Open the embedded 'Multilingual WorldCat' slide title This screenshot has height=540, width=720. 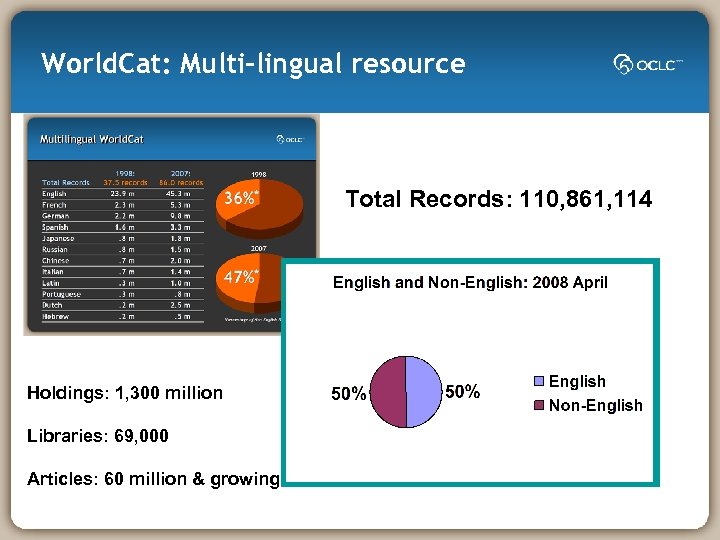pyautogui.click(x=92, y=139)
